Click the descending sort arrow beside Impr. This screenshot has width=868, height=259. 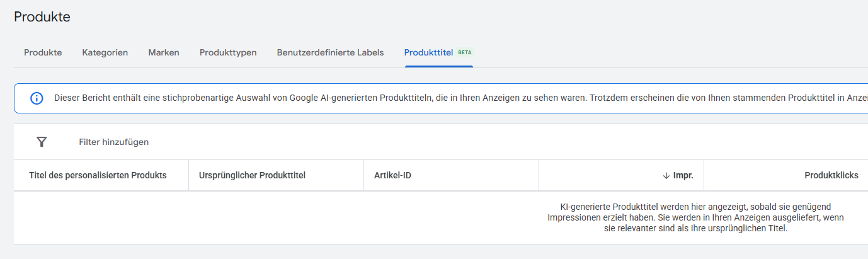pyautogui.click(x=666, y=176)
